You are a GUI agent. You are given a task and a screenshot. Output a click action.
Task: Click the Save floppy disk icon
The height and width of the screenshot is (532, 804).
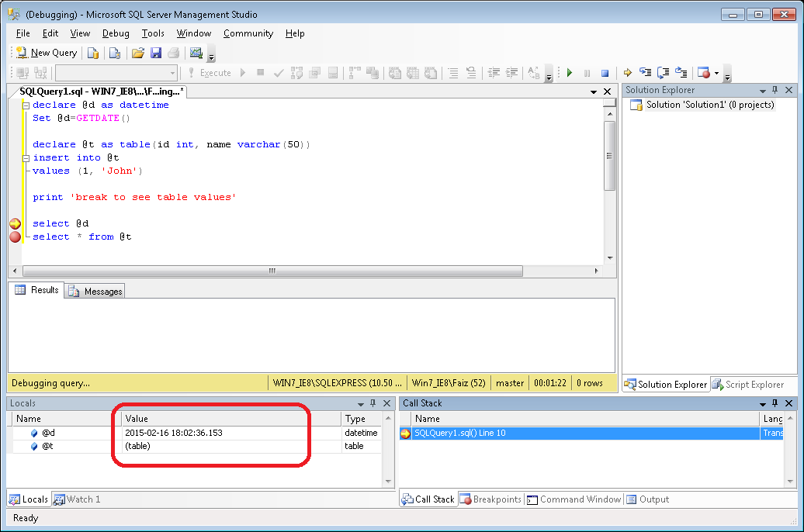156,53
